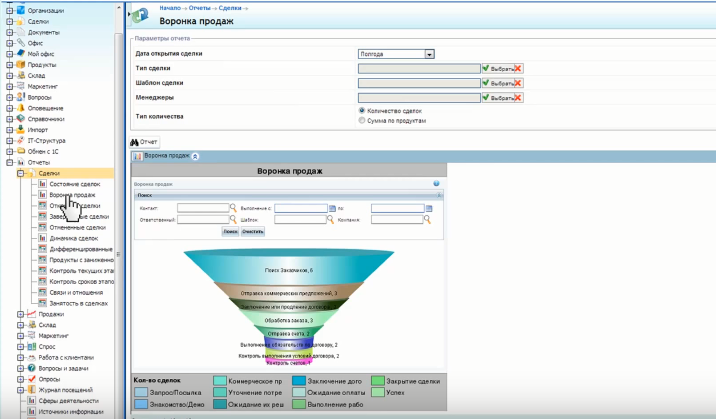Click the Состояние сделок report icon
The height and width of the screenshot is (419, 716).
[42, 183]
